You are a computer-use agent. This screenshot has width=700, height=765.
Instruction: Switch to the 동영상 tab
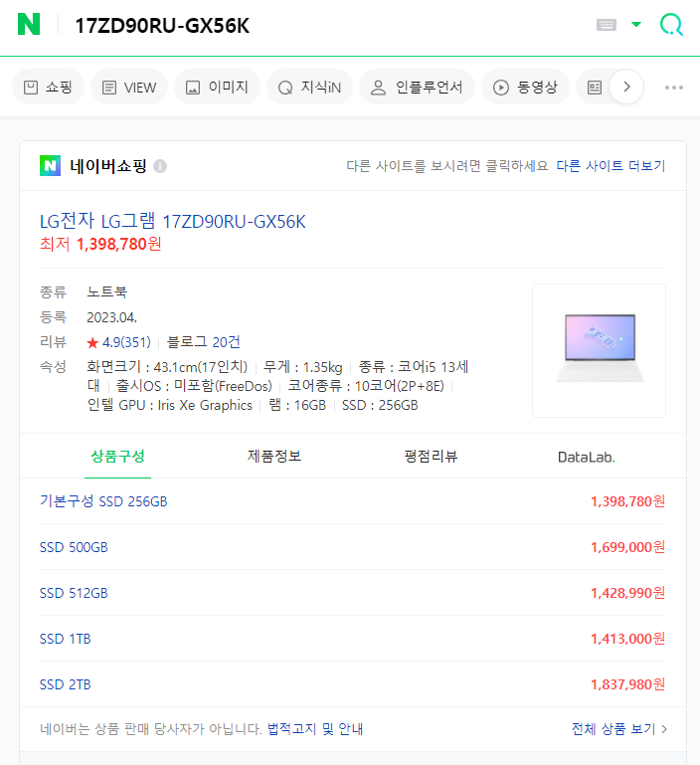point(525,88)
